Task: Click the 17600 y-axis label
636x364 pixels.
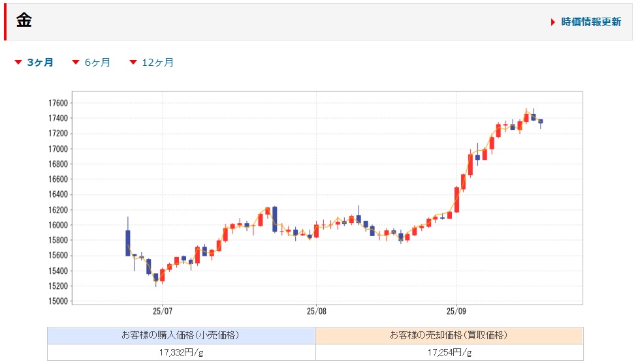Action: click(x=58, y=103)
